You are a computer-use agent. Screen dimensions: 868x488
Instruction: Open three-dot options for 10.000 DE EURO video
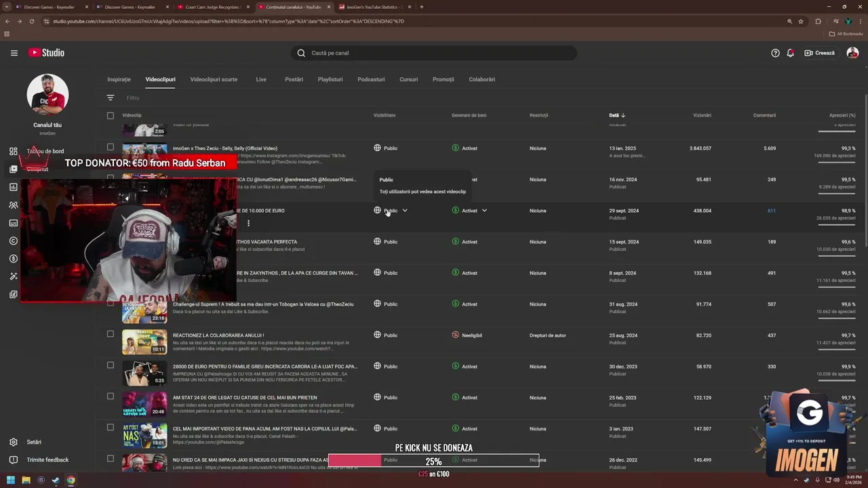tap(248, 223)
